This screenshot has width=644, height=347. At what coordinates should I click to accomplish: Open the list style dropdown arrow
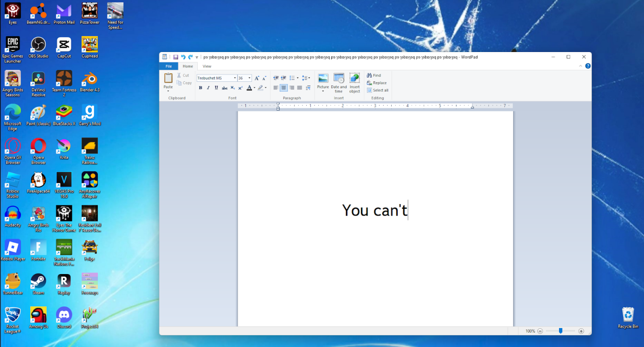point(297,78)
